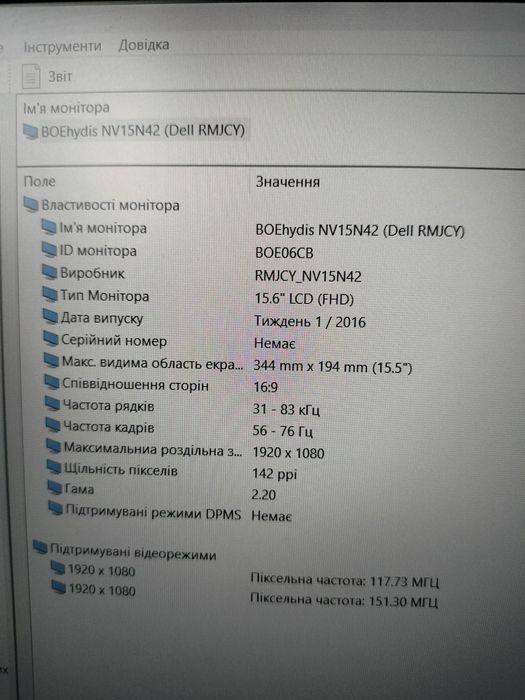This screenshot has width=525, height=700.
Task: Select the Співвідношення сторін field label
Action: coord(136,385)
